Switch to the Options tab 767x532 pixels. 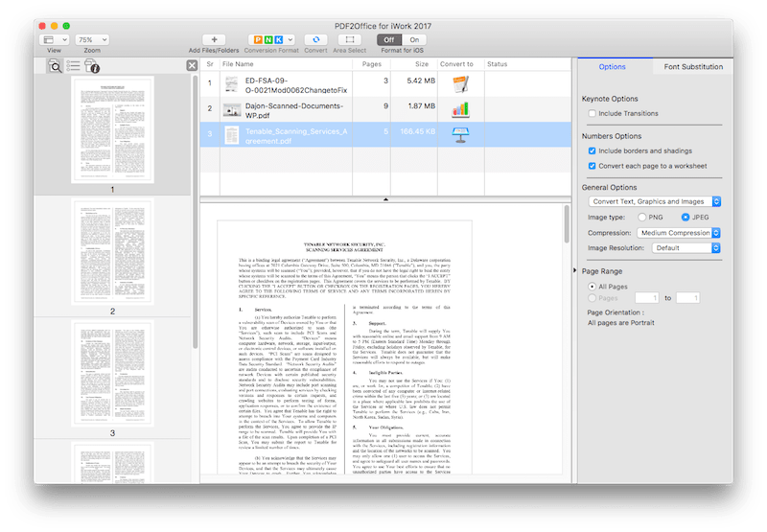(x=612, y=66)
